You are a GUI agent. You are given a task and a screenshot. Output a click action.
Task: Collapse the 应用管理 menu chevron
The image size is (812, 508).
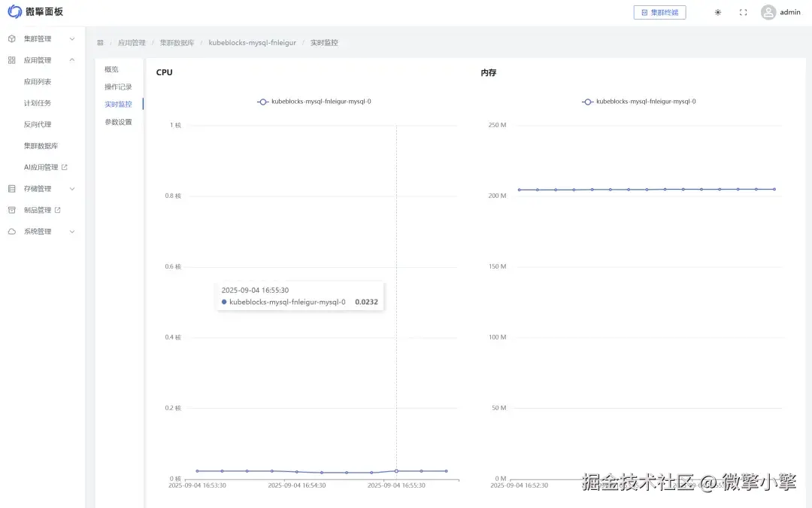(72, 60)
